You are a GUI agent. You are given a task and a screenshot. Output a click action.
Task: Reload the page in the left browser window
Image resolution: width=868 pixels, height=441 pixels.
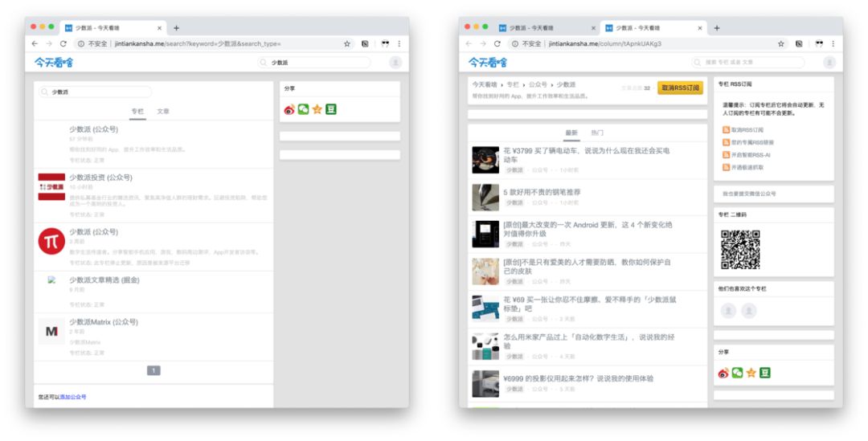click(63, 43)
